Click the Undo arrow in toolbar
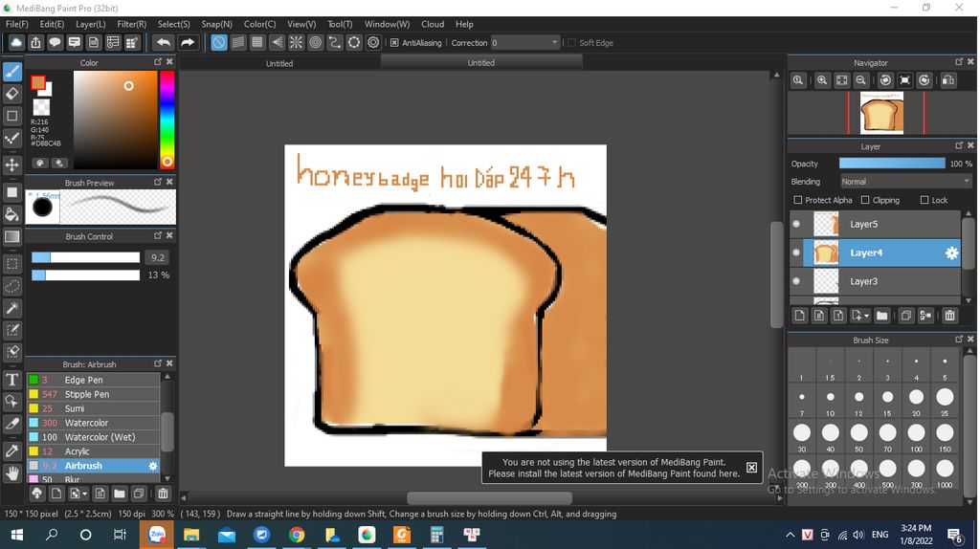Viewport: 980px width, 549px height. (x=164, y=42)
